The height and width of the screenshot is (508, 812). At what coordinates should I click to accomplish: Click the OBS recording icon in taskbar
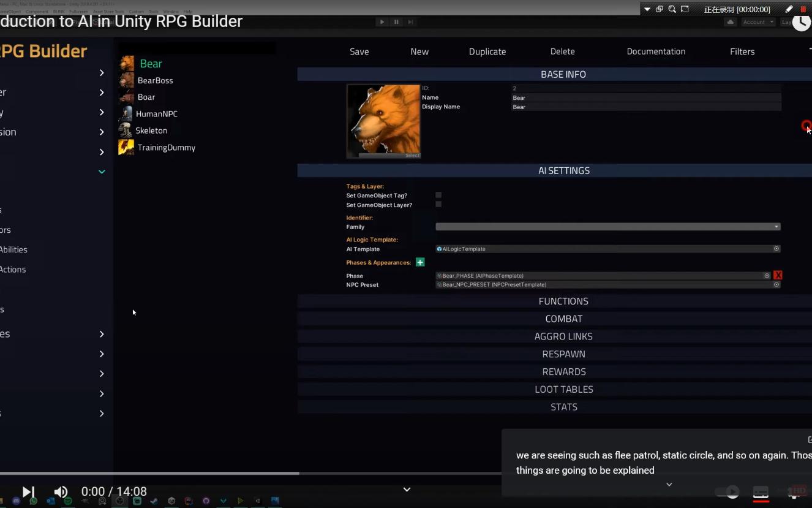point(119,501)
